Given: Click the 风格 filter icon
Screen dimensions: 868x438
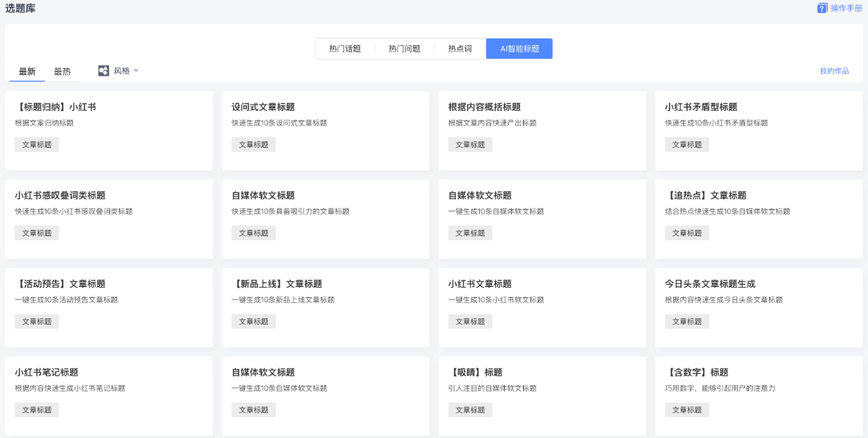Looking at the screenshot, I should [104, 71].
